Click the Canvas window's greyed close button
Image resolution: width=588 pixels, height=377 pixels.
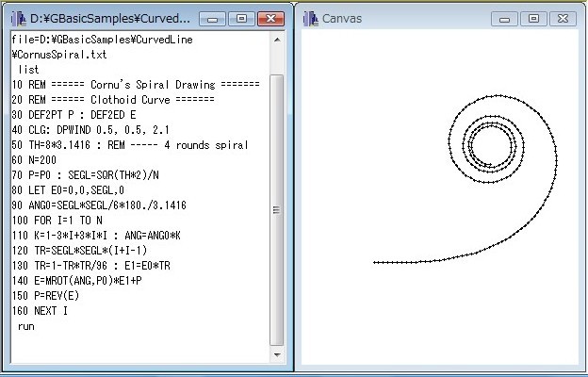tap(562, 19)
